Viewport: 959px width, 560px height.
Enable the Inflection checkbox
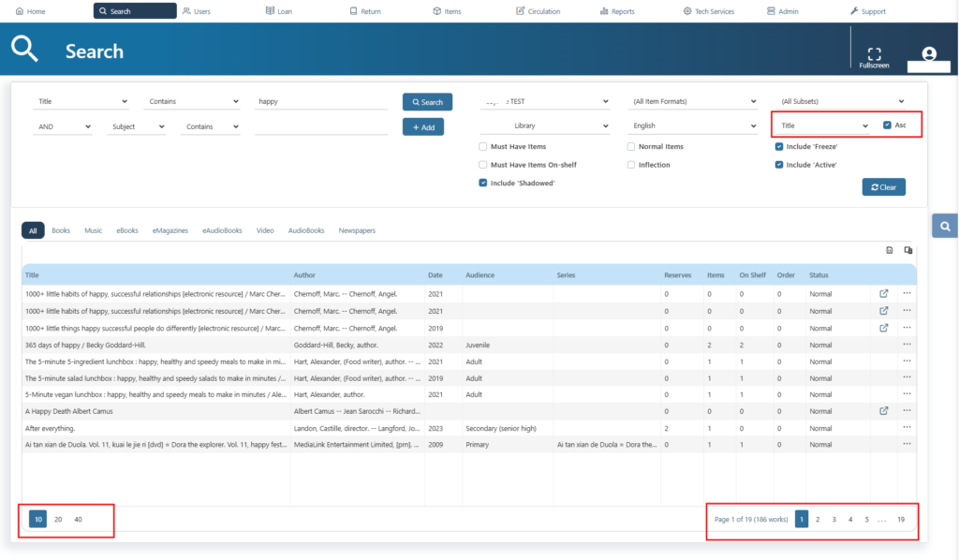630,165
